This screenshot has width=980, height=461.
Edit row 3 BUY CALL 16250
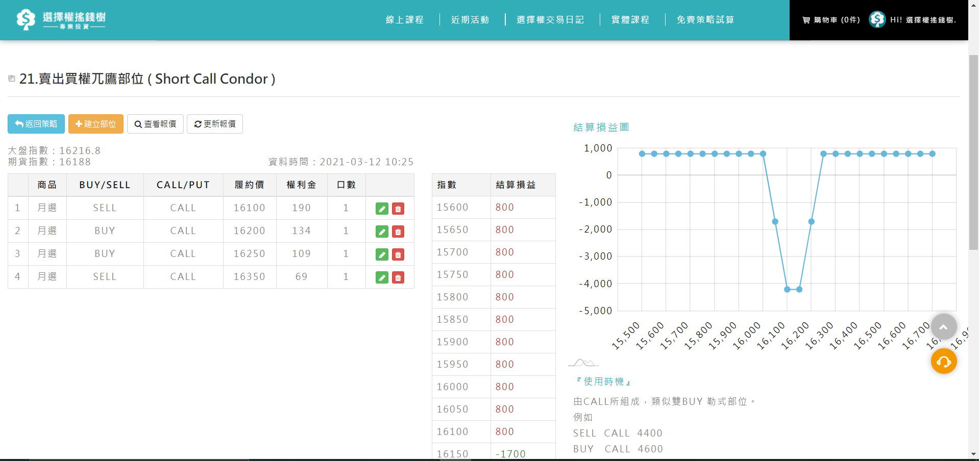pos(382,254)
